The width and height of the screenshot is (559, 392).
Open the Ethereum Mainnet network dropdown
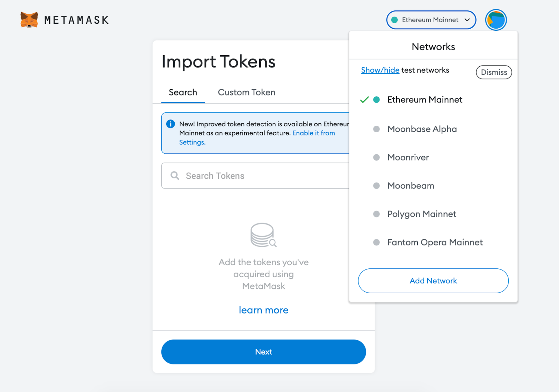click(431, 20)
